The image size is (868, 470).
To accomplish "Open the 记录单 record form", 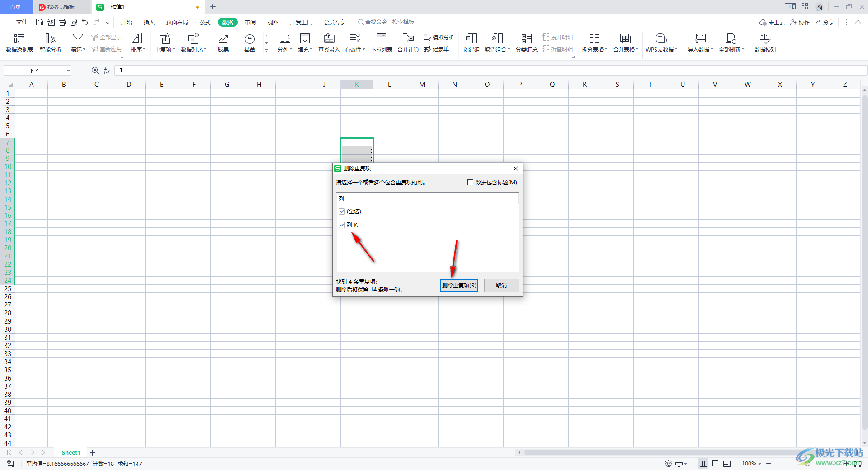I will click(x=436, y=49).
